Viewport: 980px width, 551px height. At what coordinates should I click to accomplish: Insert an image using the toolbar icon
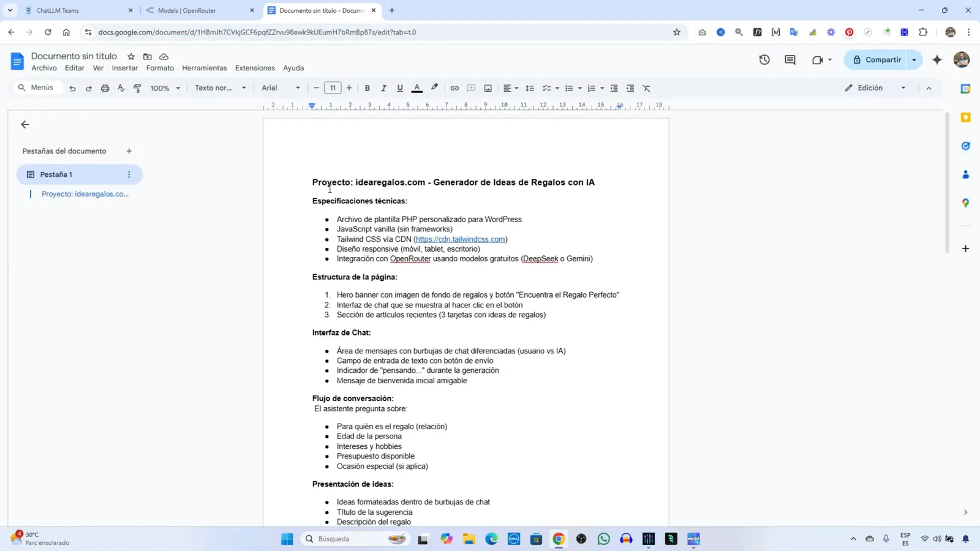tap(487, 88)
